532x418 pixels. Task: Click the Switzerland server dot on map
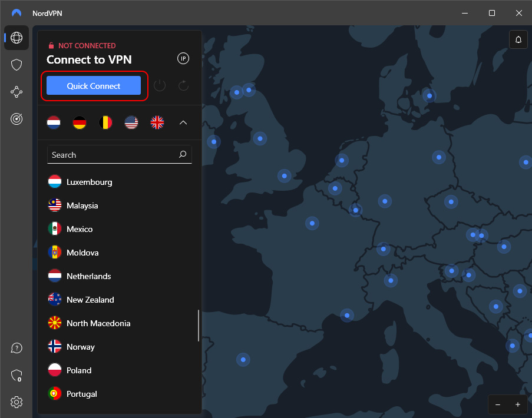point(384,249)
